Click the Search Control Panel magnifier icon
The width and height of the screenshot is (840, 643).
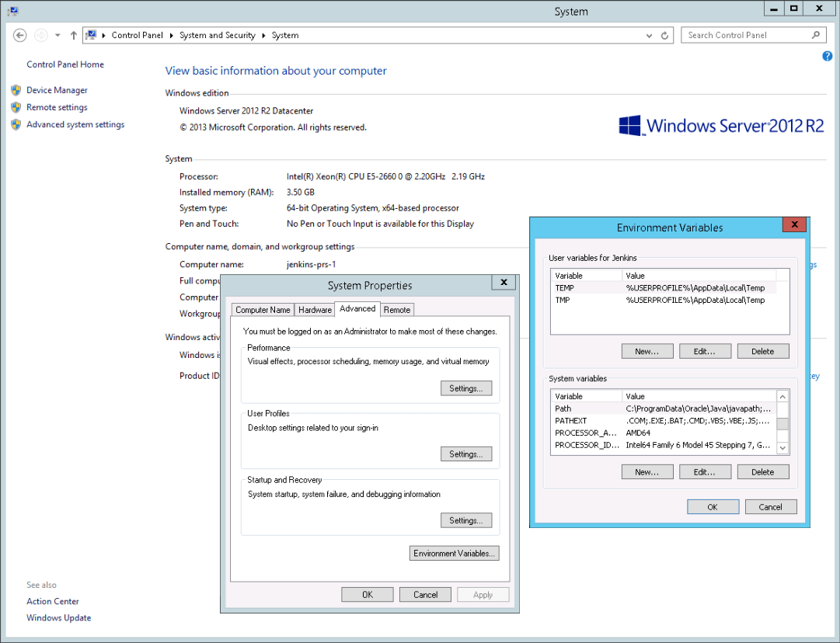click(x=816, y=35)
